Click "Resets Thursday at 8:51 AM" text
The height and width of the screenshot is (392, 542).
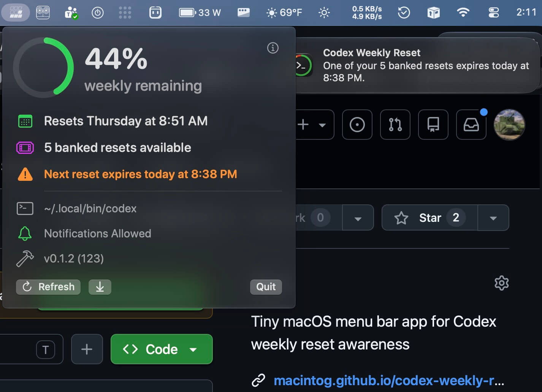tap(126, 121)
